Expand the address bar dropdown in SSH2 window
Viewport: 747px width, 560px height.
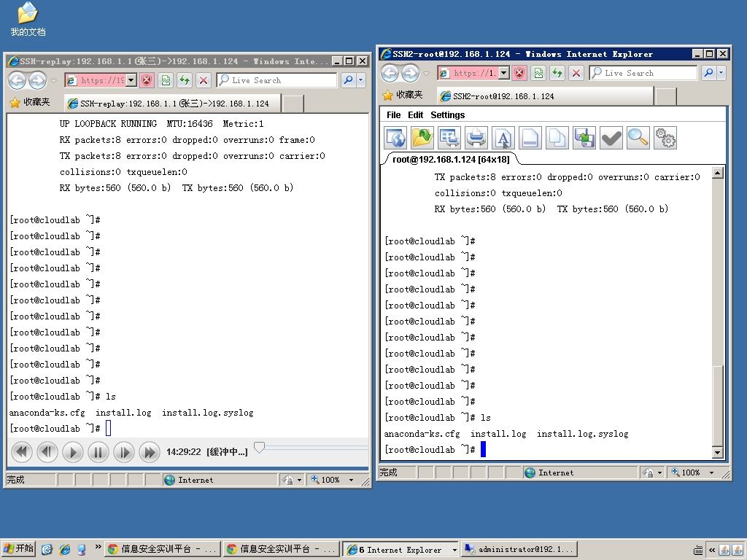tap(504, 73)
